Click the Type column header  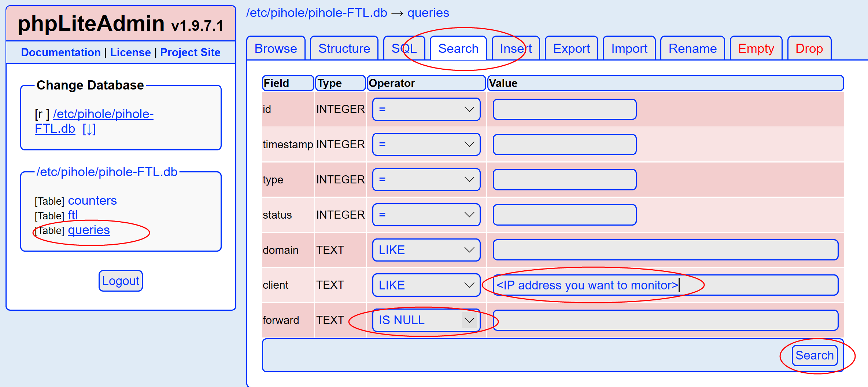(x=340, y=83)
